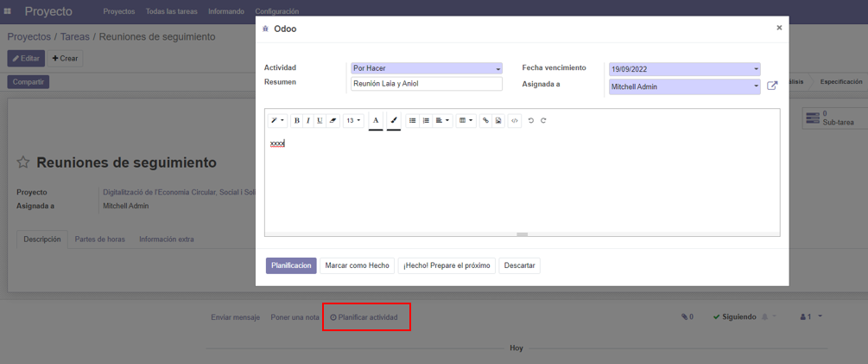Viewport: 868px width, 364px height.
Task: Choose font color with the A swatch
Action: pos(376,120)
